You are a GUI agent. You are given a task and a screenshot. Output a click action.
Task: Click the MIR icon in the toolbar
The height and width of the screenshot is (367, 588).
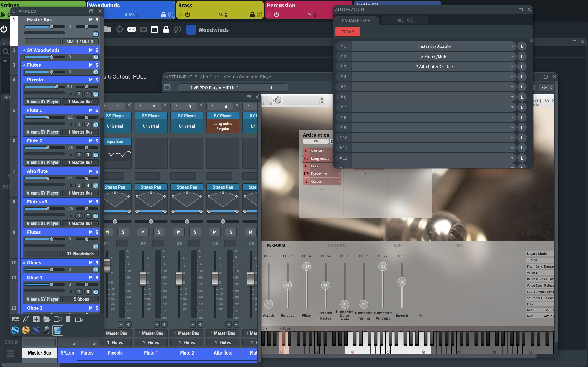[132, 29]
